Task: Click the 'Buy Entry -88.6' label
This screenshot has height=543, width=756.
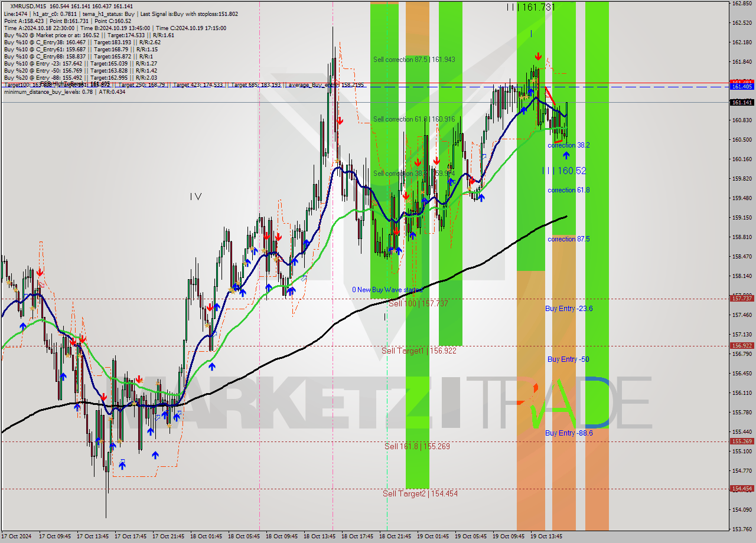Action: (x=569, y=433)
